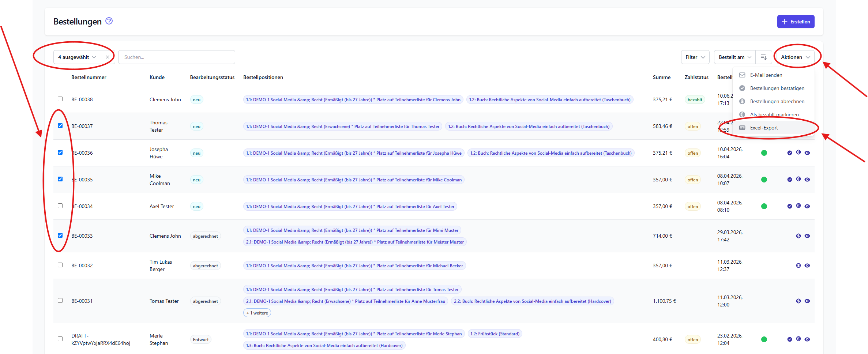Click the euro icon for order BE-00036
Image resolution: width=868 pixels, height=354 pixels.
point(799,152)
